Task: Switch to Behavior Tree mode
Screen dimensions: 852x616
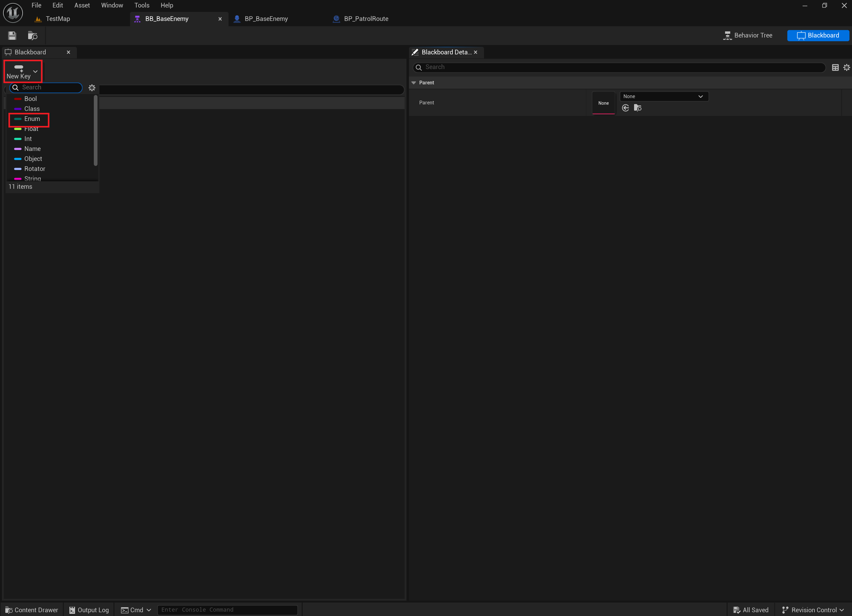Action: point(748,35)
